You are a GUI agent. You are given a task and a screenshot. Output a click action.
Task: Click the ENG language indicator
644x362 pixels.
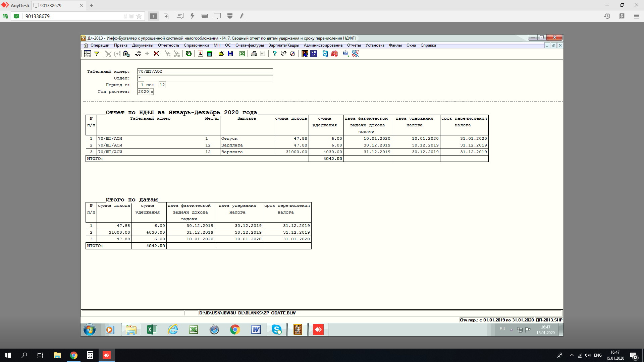[598, 355]
